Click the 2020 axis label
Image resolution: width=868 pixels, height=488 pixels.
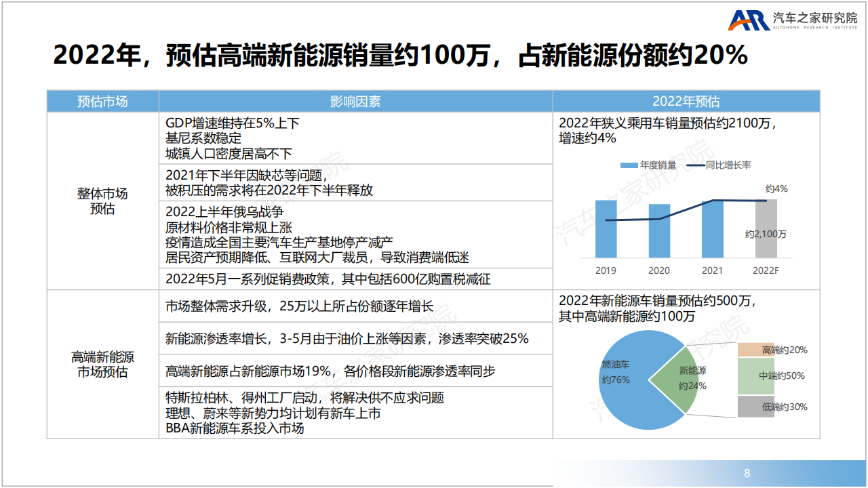coord(659,270)
